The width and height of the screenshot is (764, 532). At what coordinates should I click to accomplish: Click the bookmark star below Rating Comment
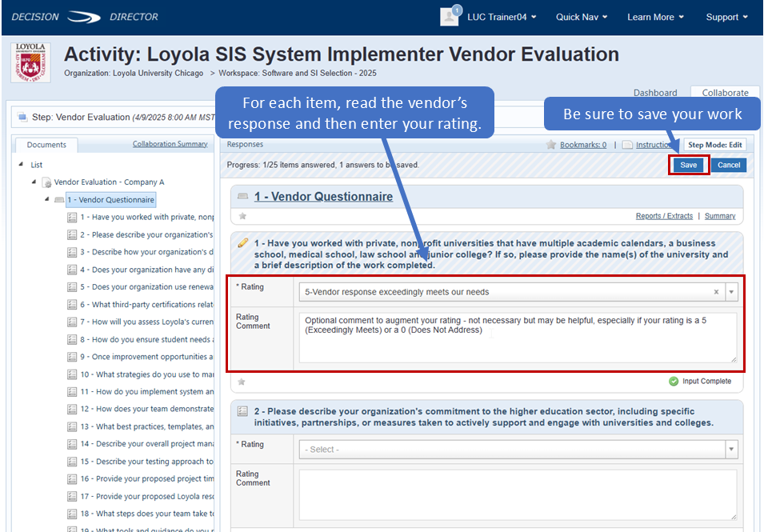point(241,382)
